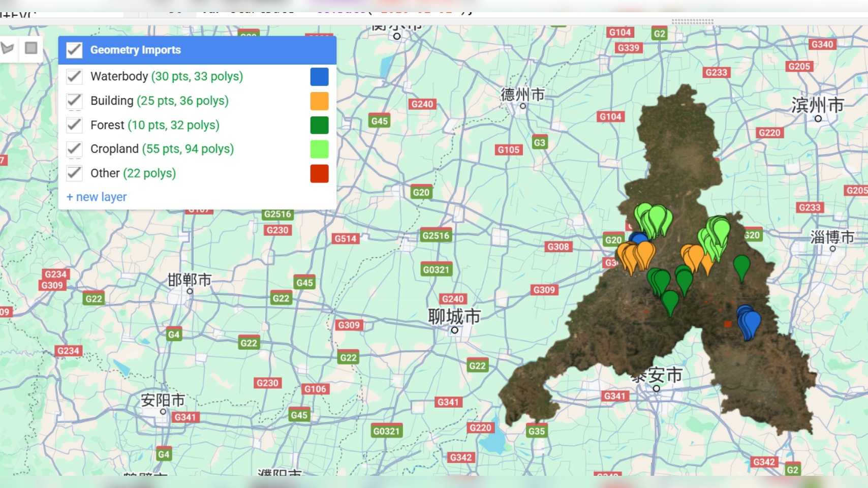Click the Geometry Imports panel header
868x488 pixels.
coord(136,49)
